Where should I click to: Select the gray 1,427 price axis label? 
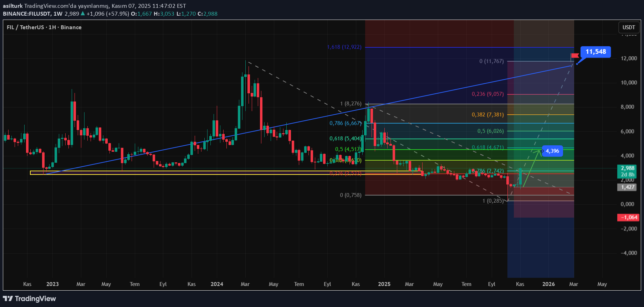627,187
